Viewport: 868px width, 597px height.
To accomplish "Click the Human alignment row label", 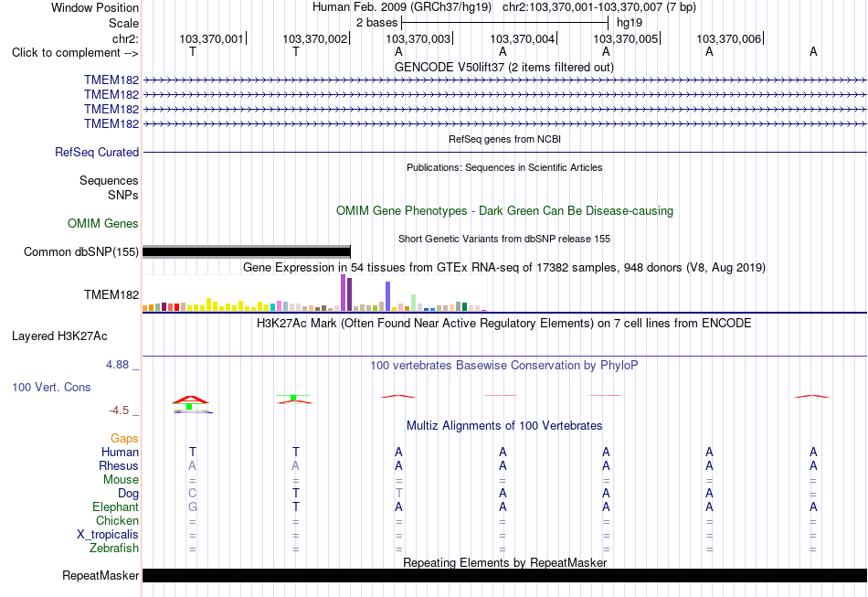I will click(120, 452).
